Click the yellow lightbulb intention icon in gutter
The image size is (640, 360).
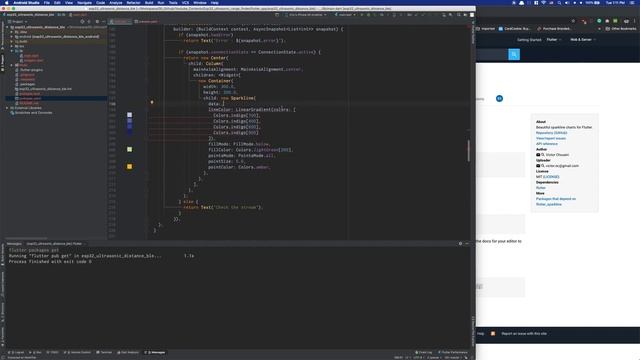click(x=152, y=102)
